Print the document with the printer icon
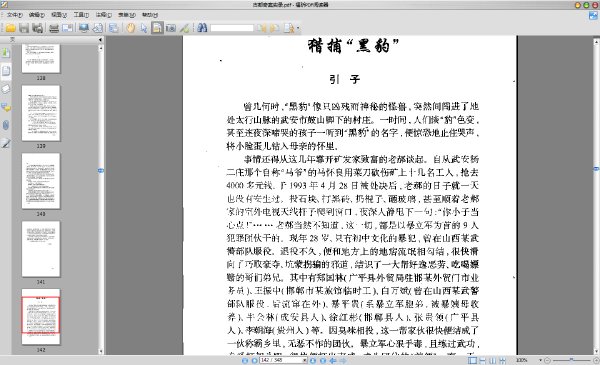The width and height of the screenshot is (600, 365). coord(54,28)
